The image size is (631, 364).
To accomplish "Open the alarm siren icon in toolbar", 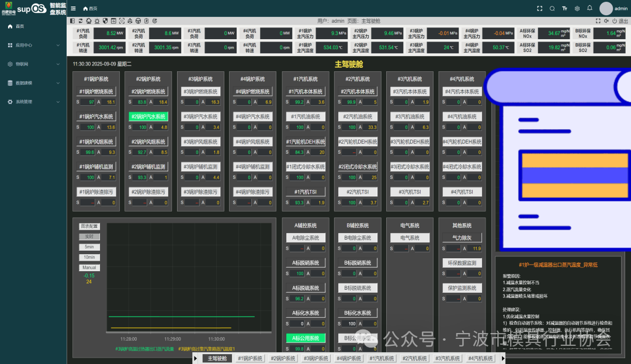I will click(97, 21).
